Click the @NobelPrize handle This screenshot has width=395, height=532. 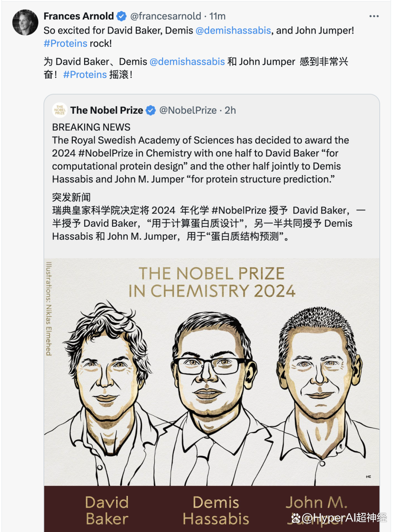click(188, 110)
